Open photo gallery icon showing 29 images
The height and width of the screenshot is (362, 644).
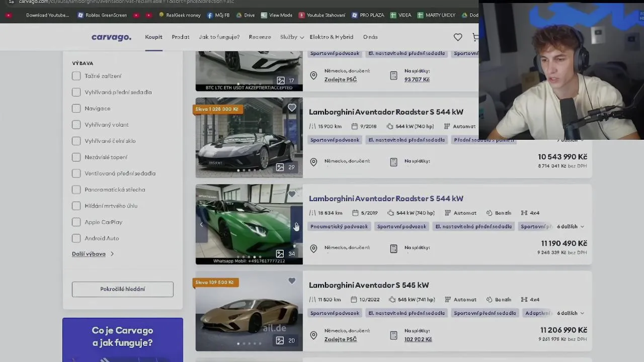coord(280,167)
